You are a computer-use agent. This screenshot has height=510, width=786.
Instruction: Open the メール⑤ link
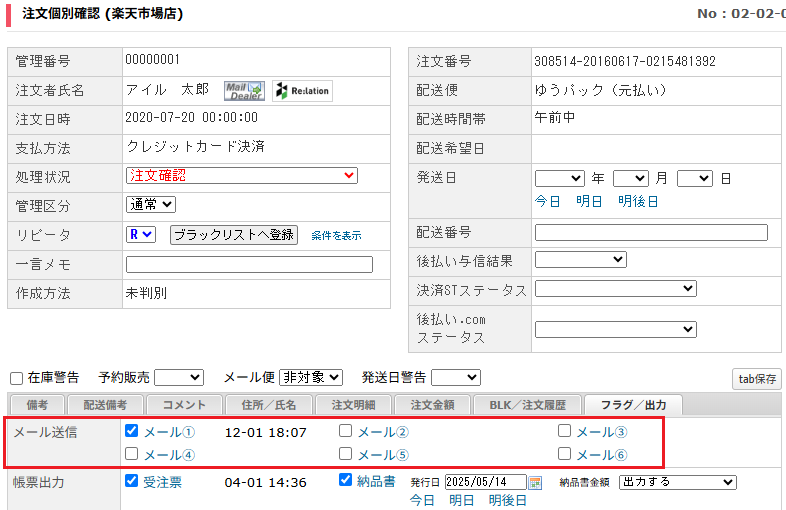tap(383, 455)
